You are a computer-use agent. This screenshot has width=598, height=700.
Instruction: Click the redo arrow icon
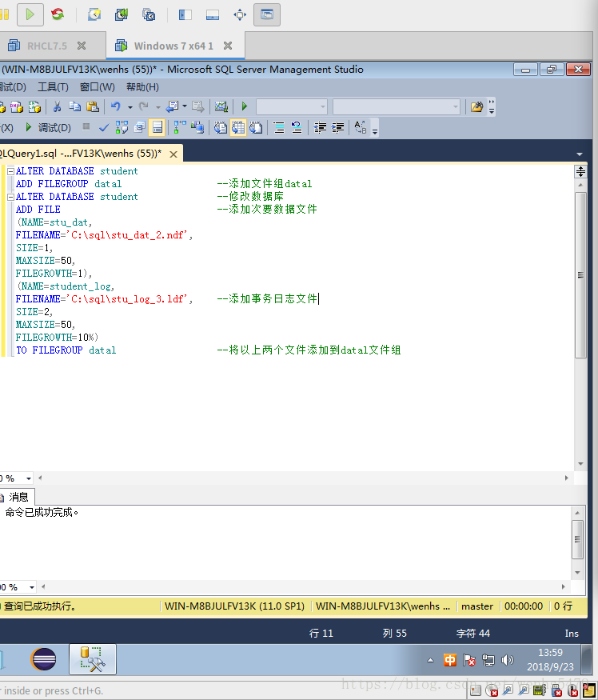coord(143,106)
